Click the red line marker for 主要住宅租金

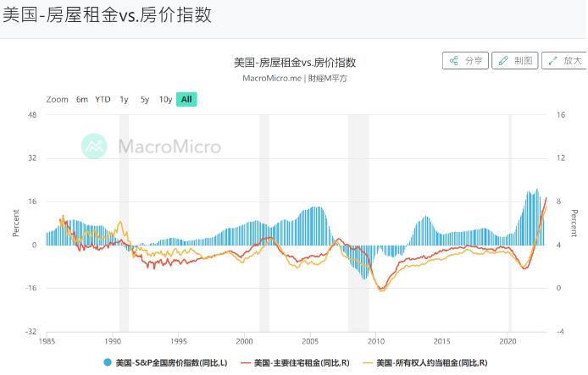(246, 362)
